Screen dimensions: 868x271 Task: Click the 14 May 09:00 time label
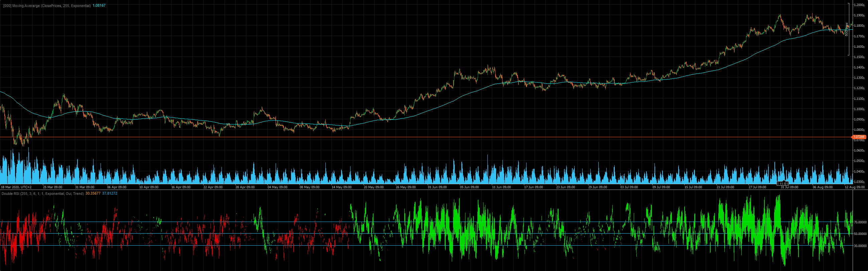pyautogui.click(x=341, y=187)
